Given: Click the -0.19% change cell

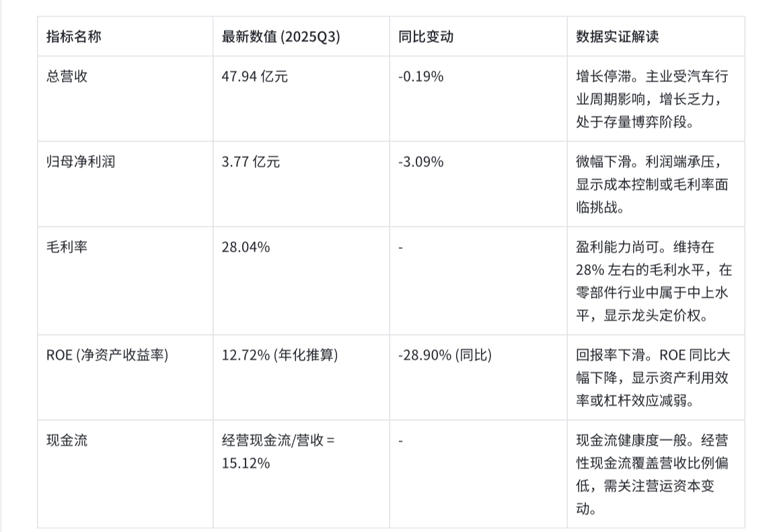Looking at the screenshot, I should pyautogui.click(x=420, y=76).
